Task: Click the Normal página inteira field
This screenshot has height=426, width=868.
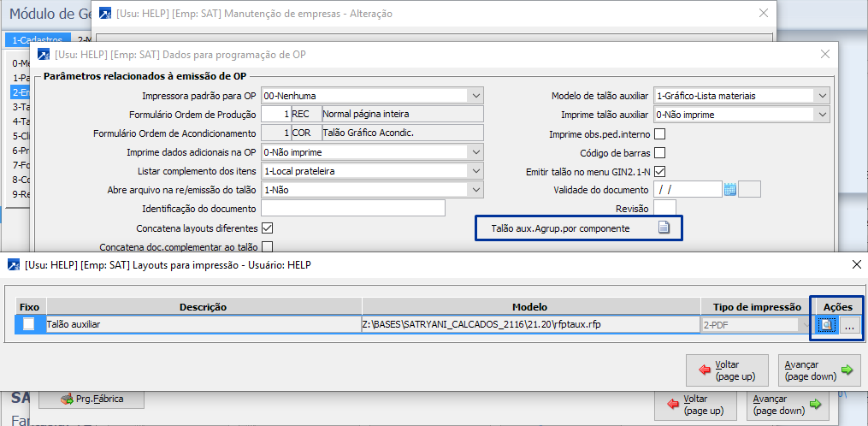Action: 403,114
